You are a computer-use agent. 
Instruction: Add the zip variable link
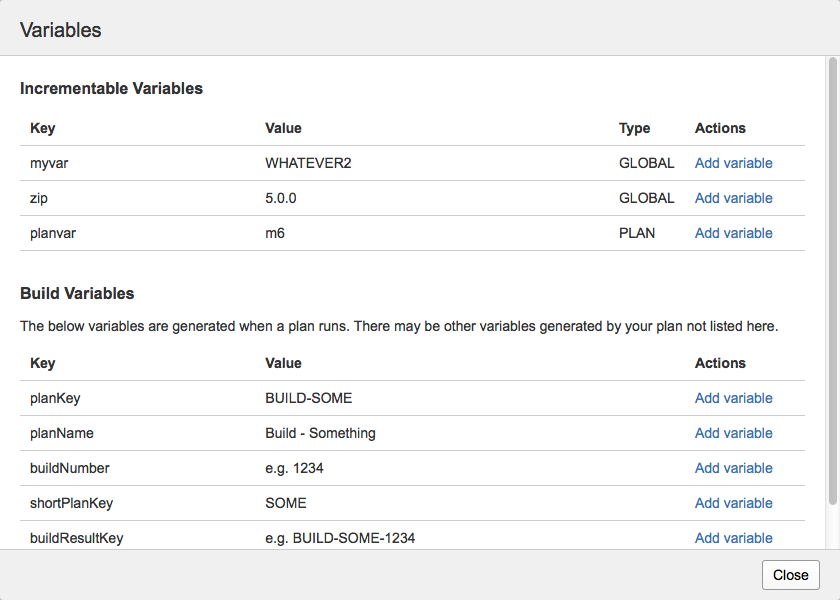click(x=733, y=198)
